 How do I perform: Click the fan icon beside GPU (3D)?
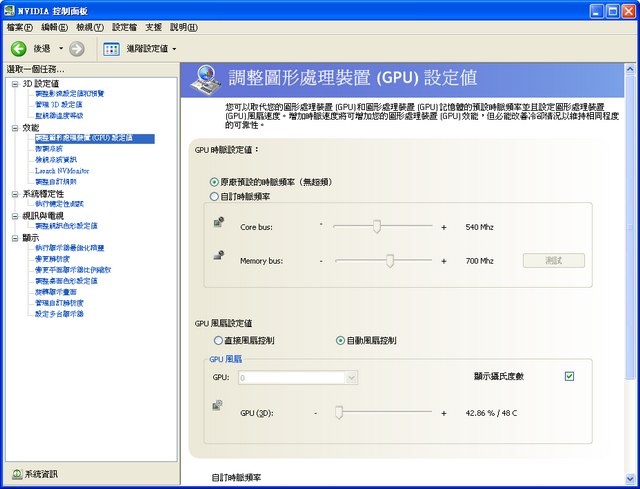pos(218,405)
